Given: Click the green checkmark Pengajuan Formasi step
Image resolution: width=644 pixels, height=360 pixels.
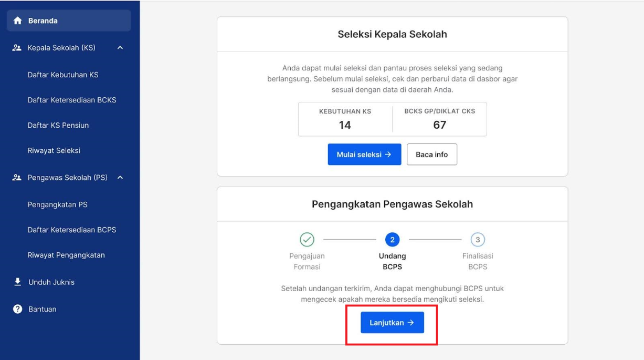Looking at the screenshot, I should pyautogui.click(x=307, y=240).
